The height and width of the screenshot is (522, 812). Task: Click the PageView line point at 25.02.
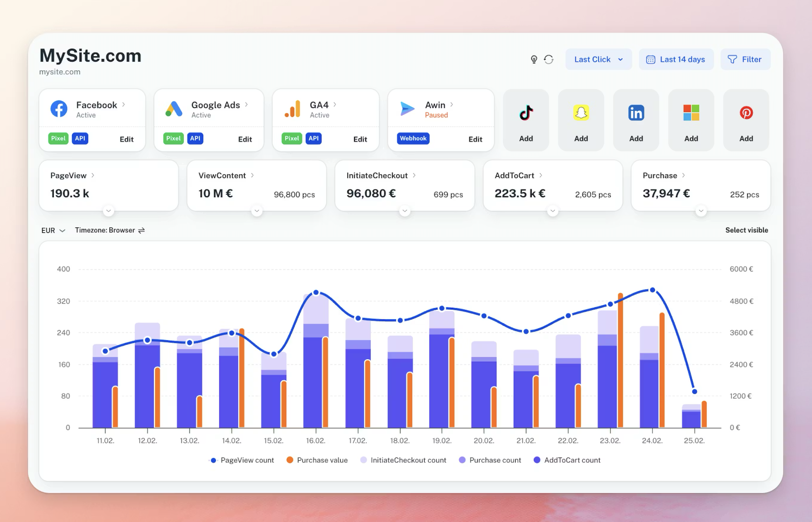(694, 392)
